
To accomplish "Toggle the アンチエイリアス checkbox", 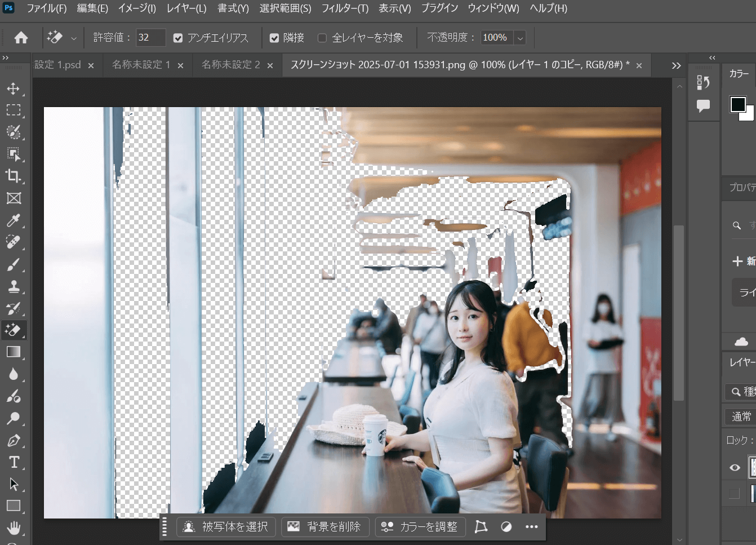I will point(178,38).
